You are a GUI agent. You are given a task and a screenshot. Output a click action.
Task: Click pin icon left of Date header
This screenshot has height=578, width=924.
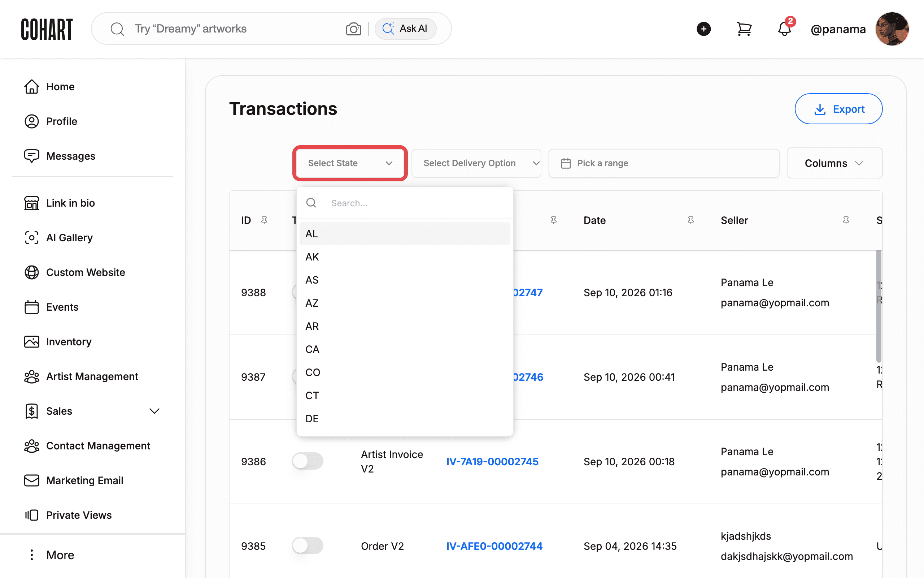(553, 221)
